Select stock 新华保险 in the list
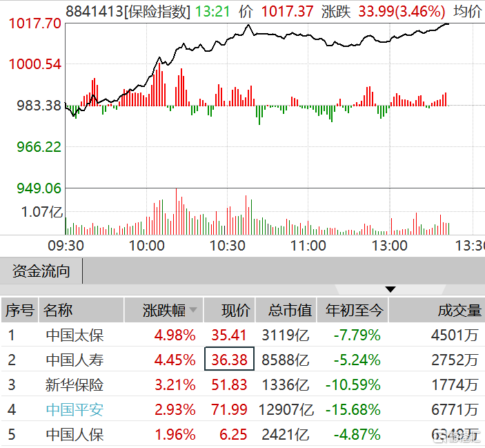 pos(75,385)
